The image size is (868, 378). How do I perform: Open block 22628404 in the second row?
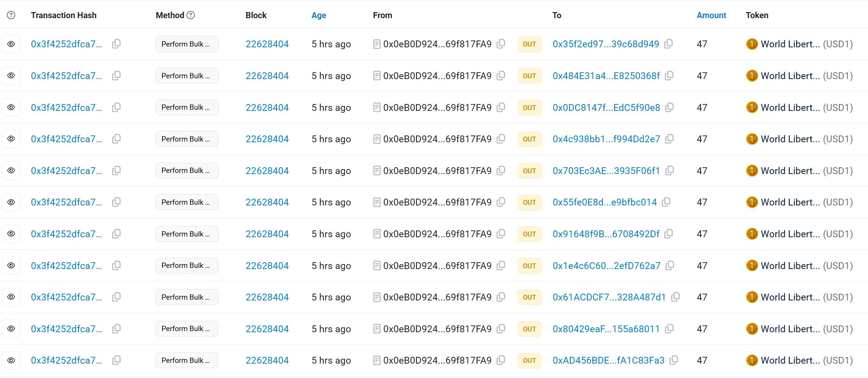click(x=267, y=76)
